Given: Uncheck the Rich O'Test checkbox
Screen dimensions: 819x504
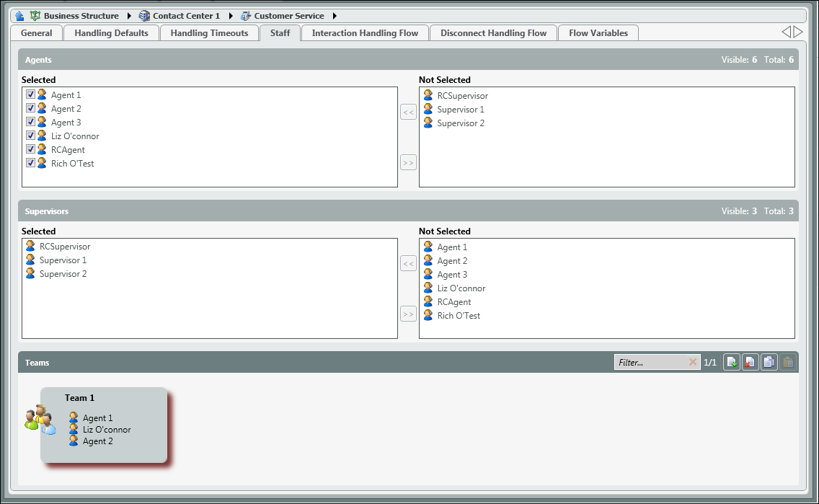Looking at the screenshot, I should 30,163.
